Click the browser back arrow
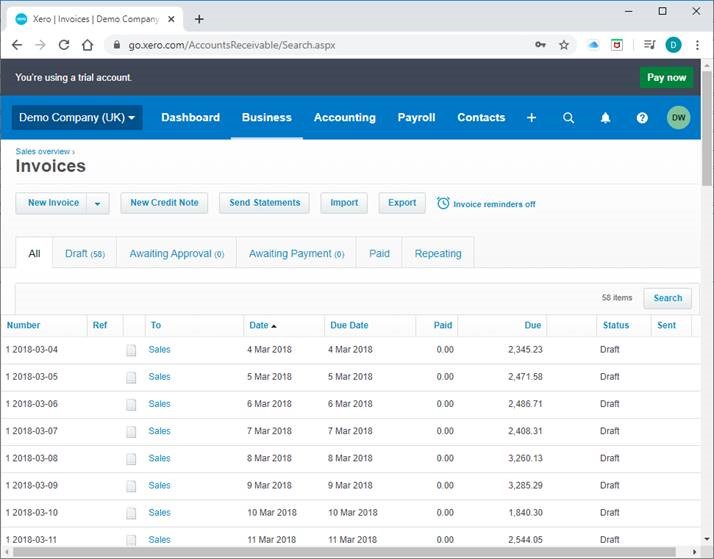The image size is (714, 559). click(17, 45)
